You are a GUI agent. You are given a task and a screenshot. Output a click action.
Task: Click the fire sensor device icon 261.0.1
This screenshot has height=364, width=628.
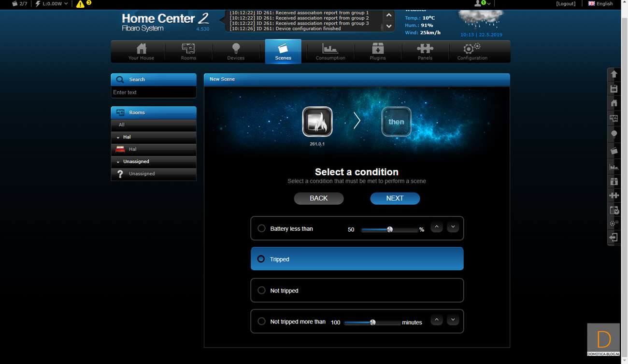[317, 122]
